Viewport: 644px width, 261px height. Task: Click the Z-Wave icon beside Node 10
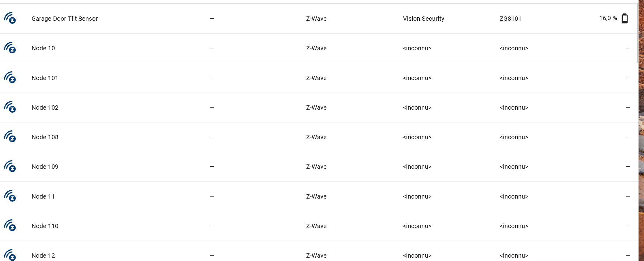(x=10, y=48)
